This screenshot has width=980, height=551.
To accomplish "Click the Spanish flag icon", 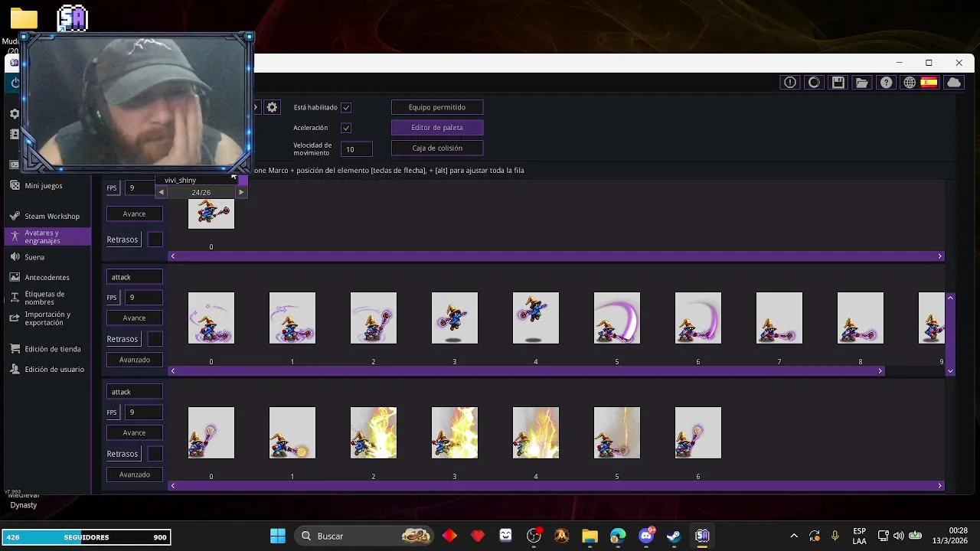I will coord(929,83).
